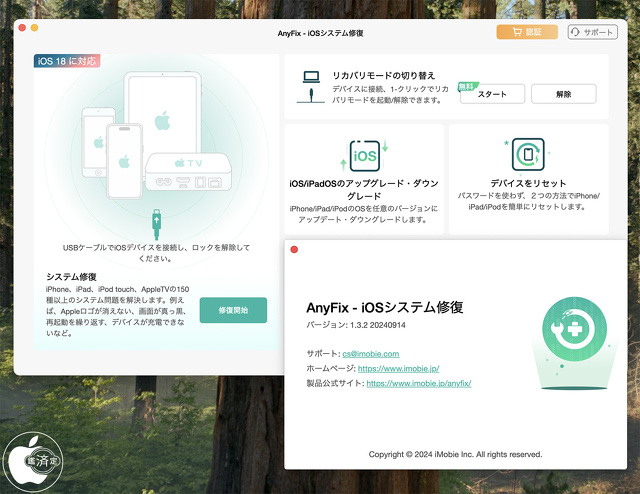
Task: Click the バージョン: 1.3.2 20240914 text
Action: click(356, 325)
